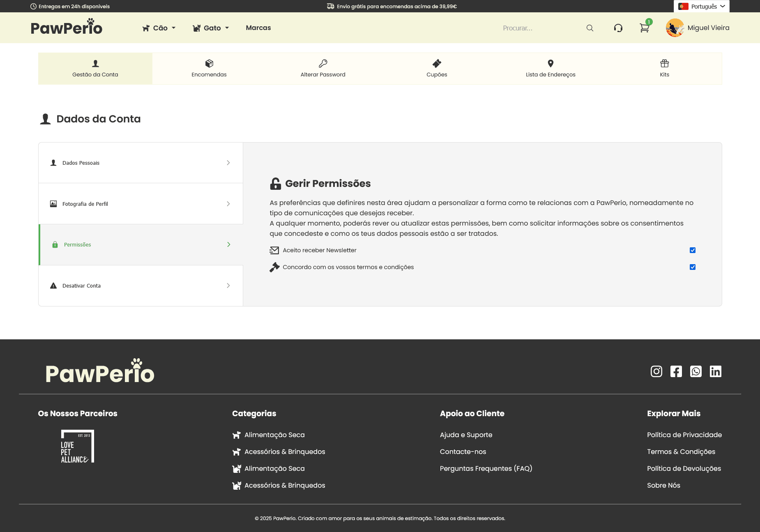This screenshot has height=532, width=760.
Task: Open the Português language selector
Action: (x=701, y=6)
